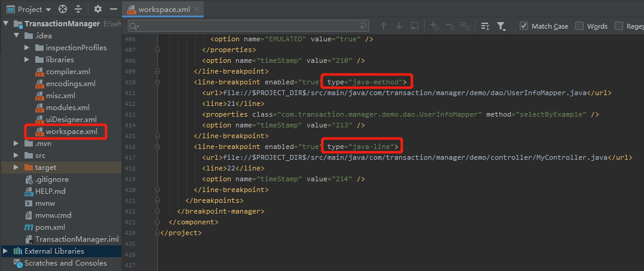Click select all occurrences icon
This screenshot has height=271, width=644.
(x=465, y=26)
